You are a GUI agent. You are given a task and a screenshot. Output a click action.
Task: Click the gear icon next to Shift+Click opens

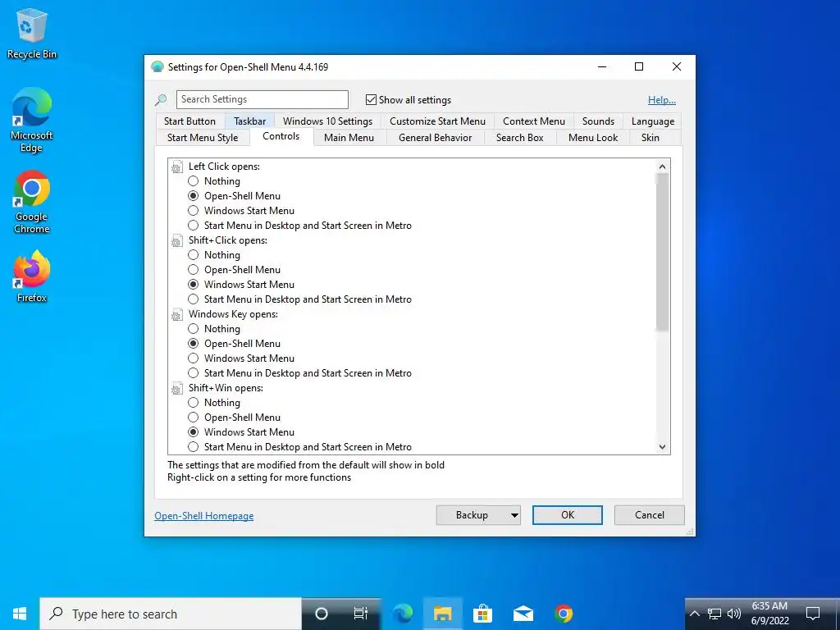pyautogui.click(x=177, y=242)
